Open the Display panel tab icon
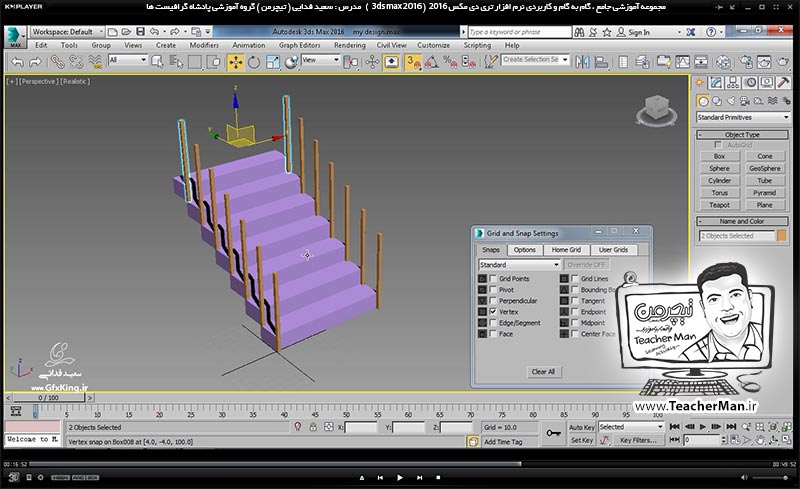 point(767,83)
